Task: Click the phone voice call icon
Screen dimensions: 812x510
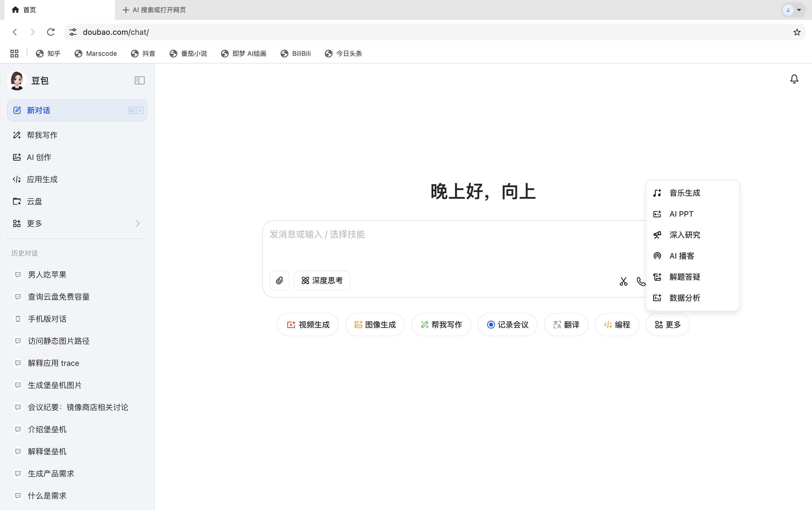Action: click(x=640, y=281)
